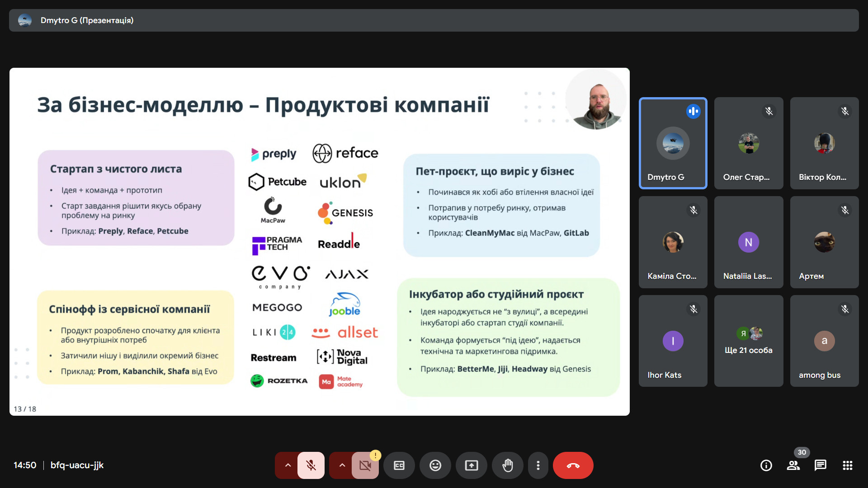Turn on the camera
The image size is (868, 488).
[x=365, y=465]
